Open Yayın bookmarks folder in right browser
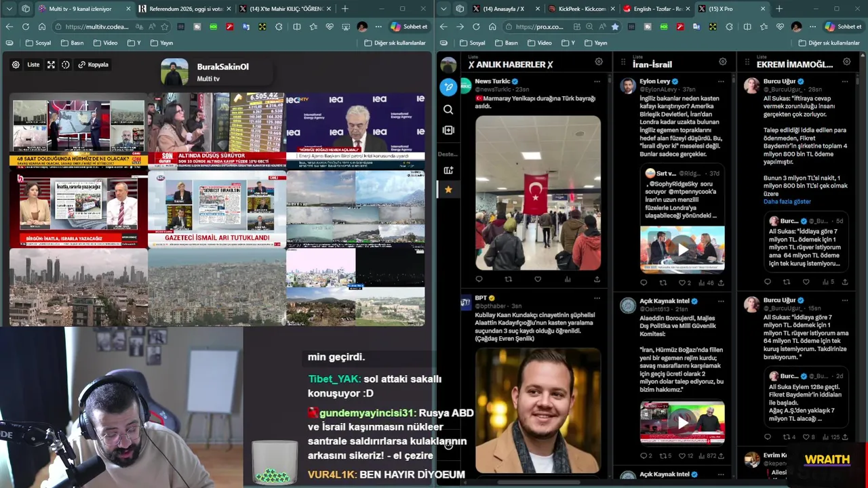 point(595,43)
